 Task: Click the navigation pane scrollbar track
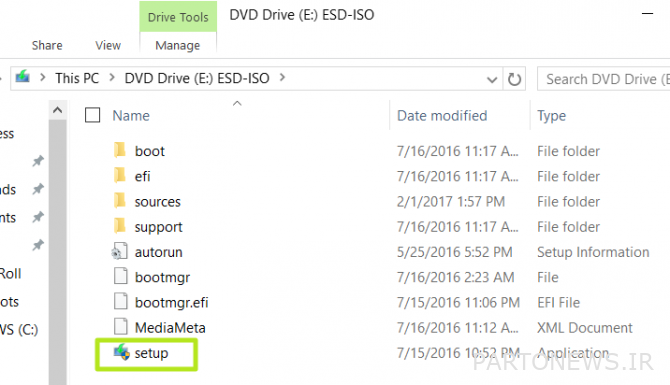[58, 252]
